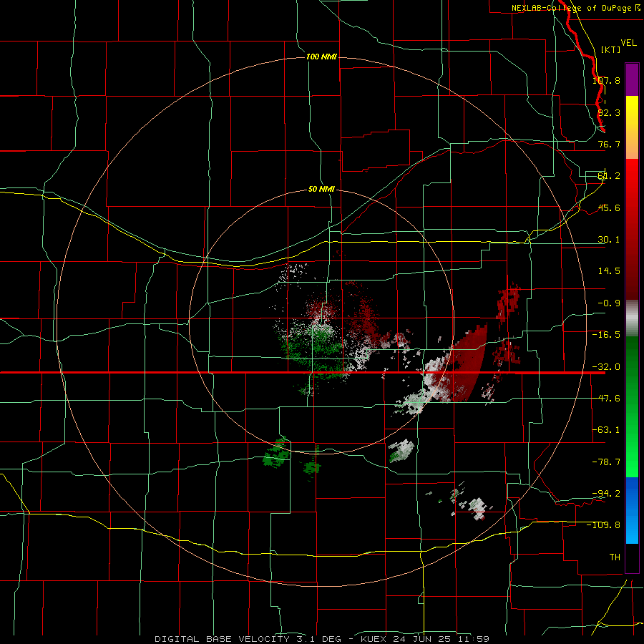Pick the blue segment of the color bar
644x644 pixels.
pyautogui.click(x=632, y=510)
